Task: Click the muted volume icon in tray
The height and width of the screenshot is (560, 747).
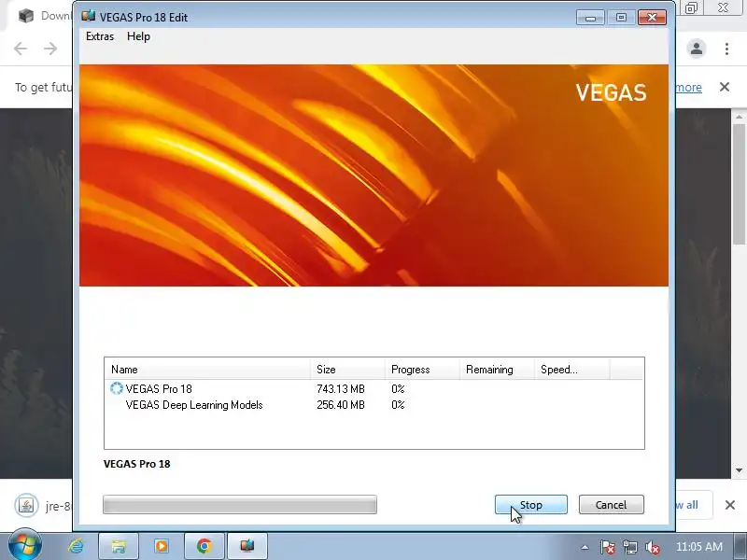Action: click(652, 547)
